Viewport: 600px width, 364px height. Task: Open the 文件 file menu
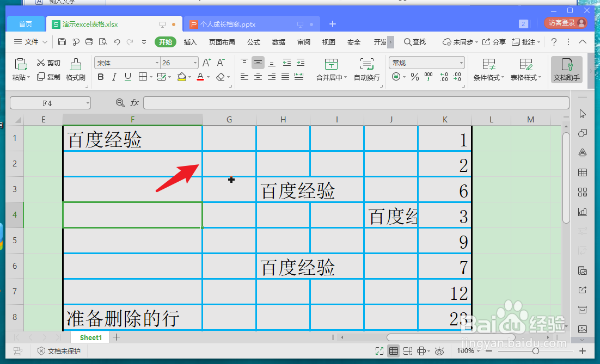(x=30, y=42)
